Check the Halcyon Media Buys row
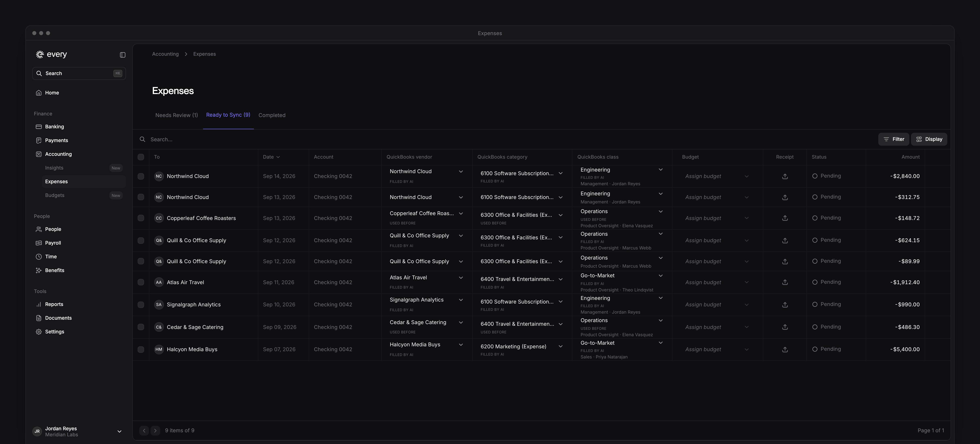 pos(141,349)
